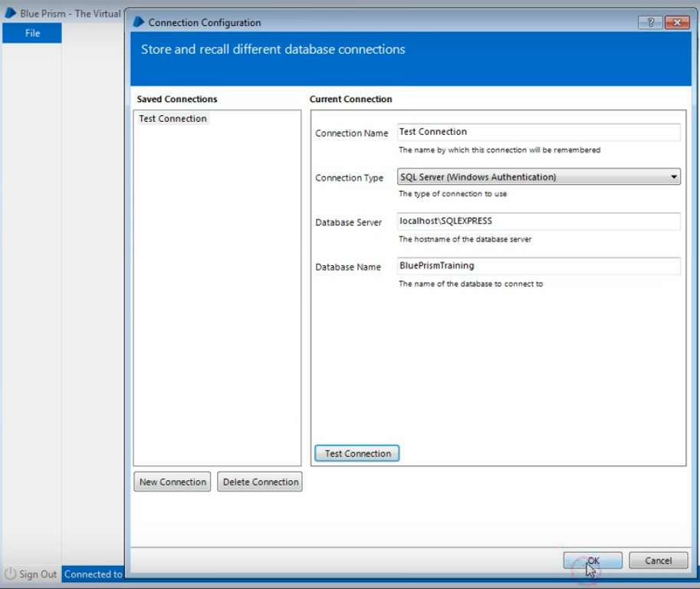The height and width of the screenshot is (589, 700).
Task: Click the New Connection button
Action: 173,482
